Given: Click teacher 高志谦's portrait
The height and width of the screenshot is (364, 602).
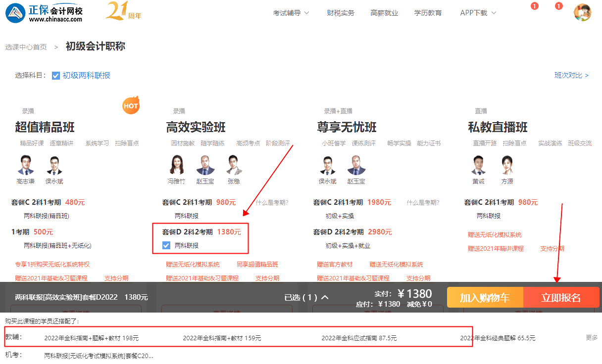Looking at the screenshot, I should click(26, 165).
